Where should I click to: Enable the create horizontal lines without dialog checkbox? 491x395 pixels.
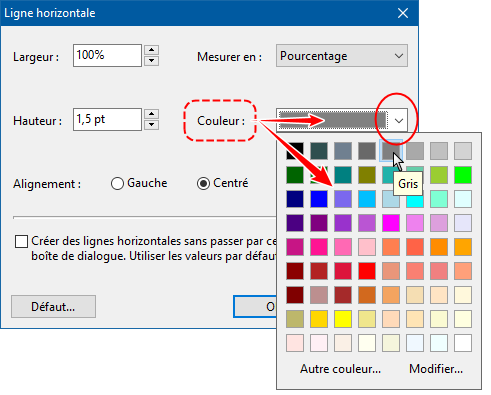pos(21,241)
